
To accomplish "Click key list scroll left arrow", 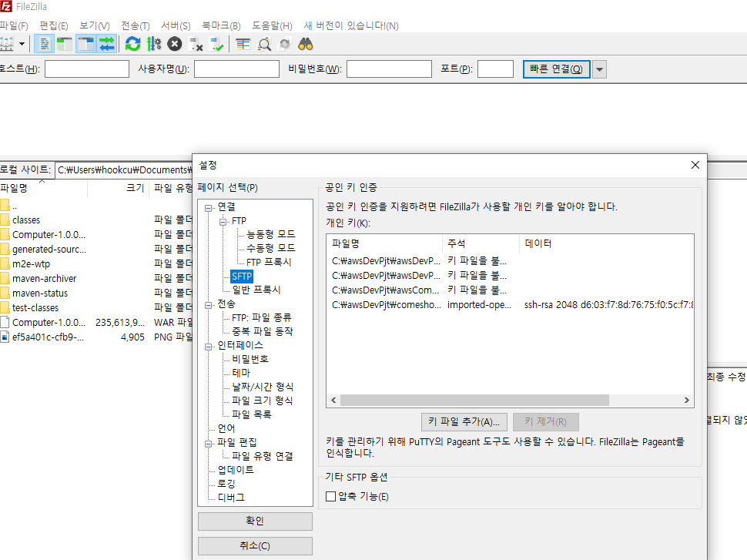I will [x=333, y=400].
